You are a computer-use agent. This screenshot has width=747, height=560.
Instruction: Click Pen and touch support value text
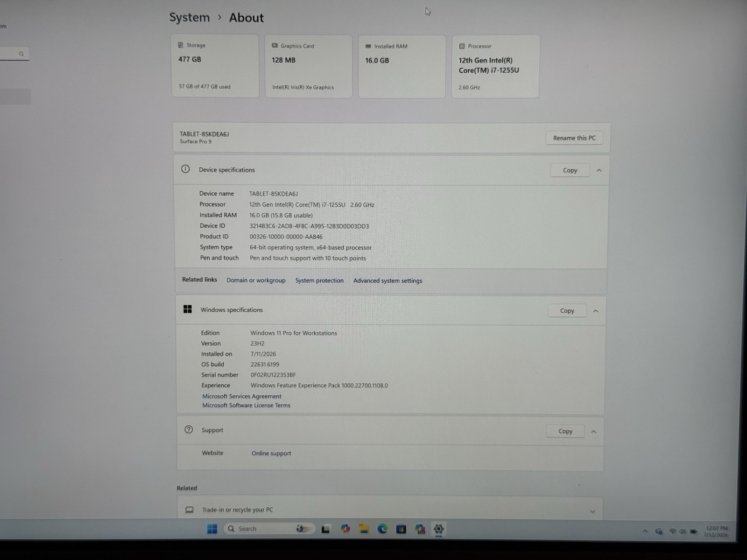(308, 258)
